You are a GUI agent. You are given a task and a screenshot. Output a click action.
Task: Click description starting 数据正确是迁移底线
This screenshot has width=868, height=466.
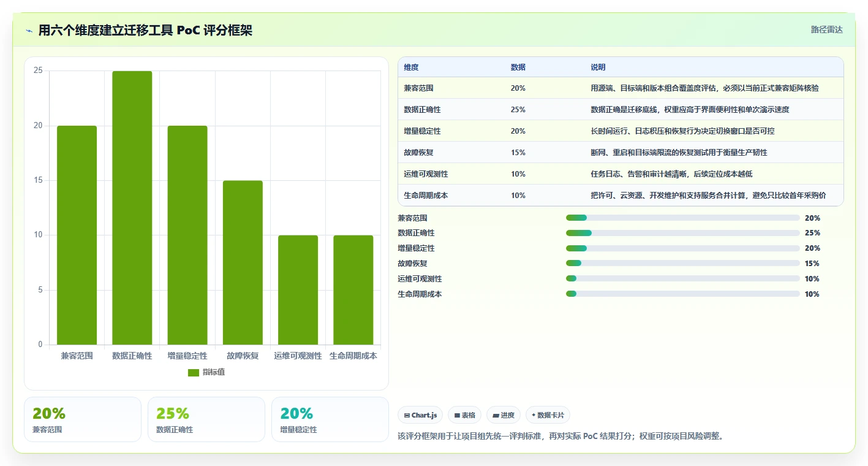pos(690,110)
